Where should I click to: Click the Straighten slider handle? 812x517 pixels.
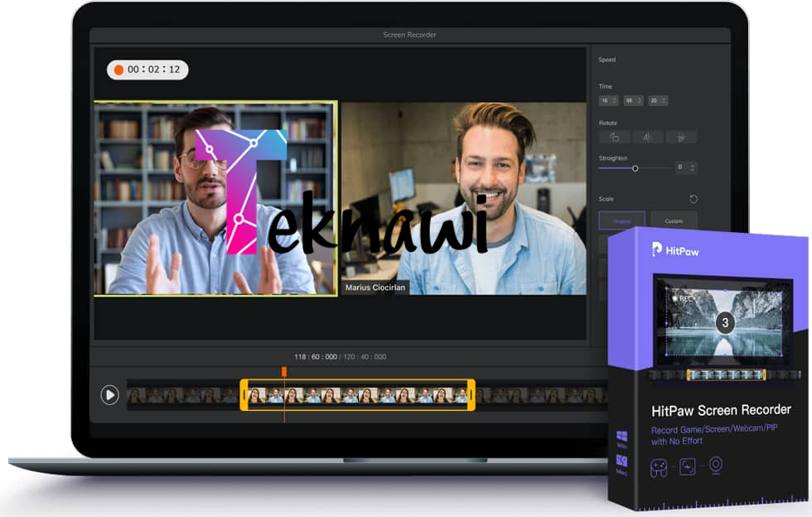635,168
